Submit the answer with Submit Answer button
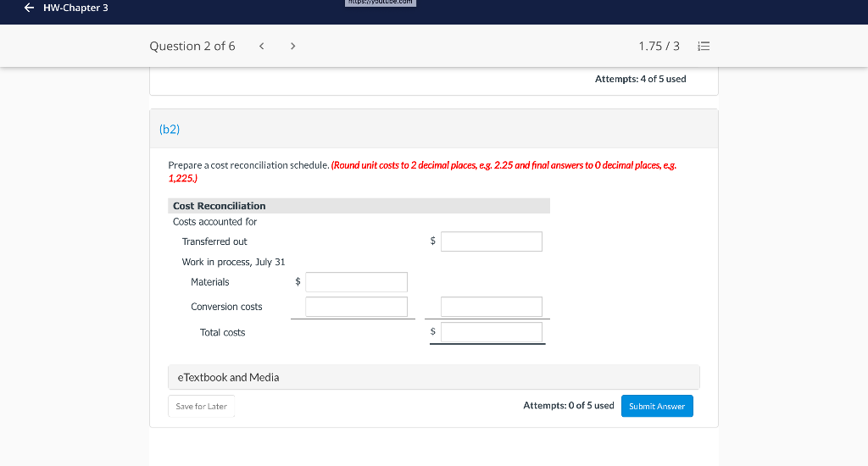 tap(657, 406)
